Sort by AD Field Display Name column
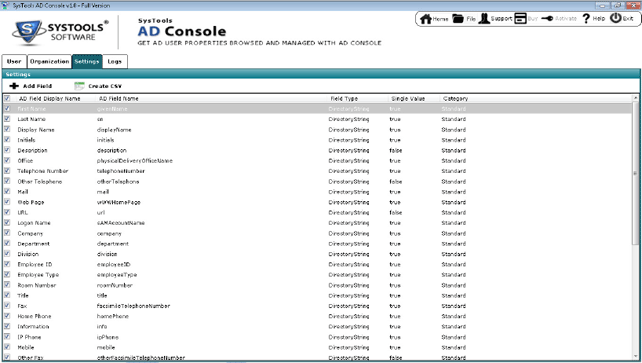This screenshot has width=642, height=363. 50,99
